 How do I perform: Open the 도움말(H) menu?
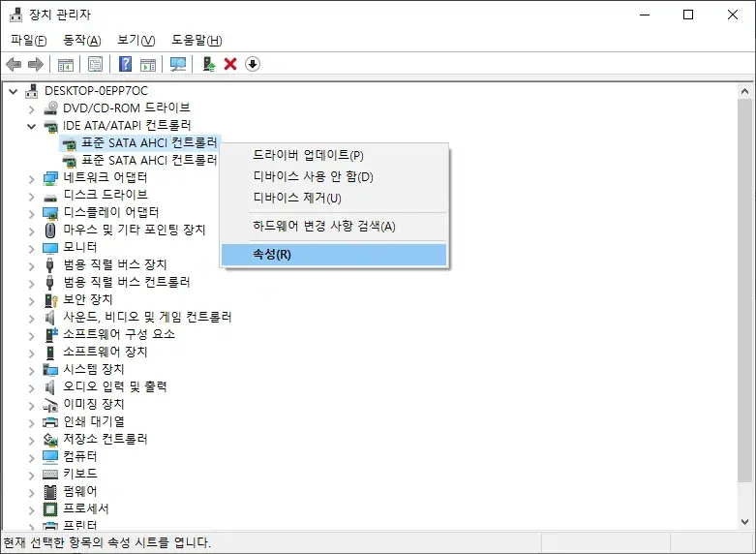tap(197, 40)
